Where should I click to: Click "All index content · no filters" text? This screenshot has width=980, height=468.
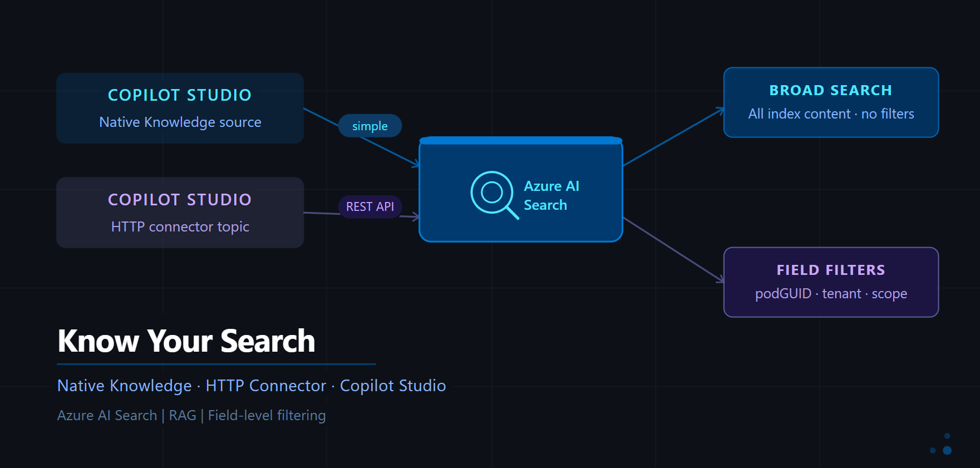coord(830,114)
